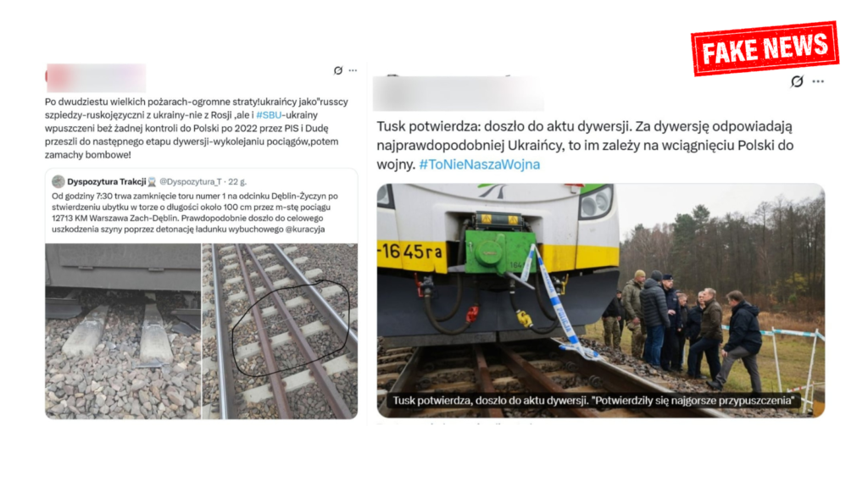The width and height of the screenshot is (868, 488).
Task: Click the @Dyspozytura_T handle
Action: point(191,181)
